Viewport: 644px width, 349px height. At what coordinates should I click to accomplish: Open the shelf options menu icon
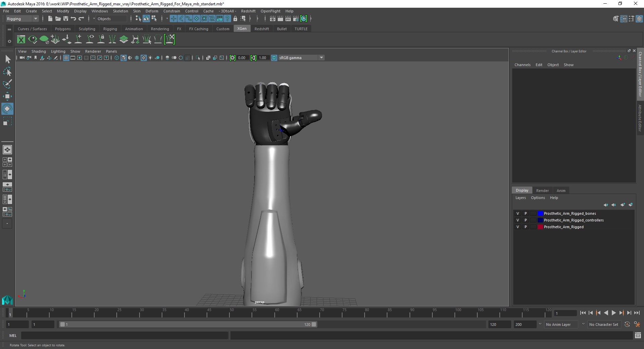point(9,41)
